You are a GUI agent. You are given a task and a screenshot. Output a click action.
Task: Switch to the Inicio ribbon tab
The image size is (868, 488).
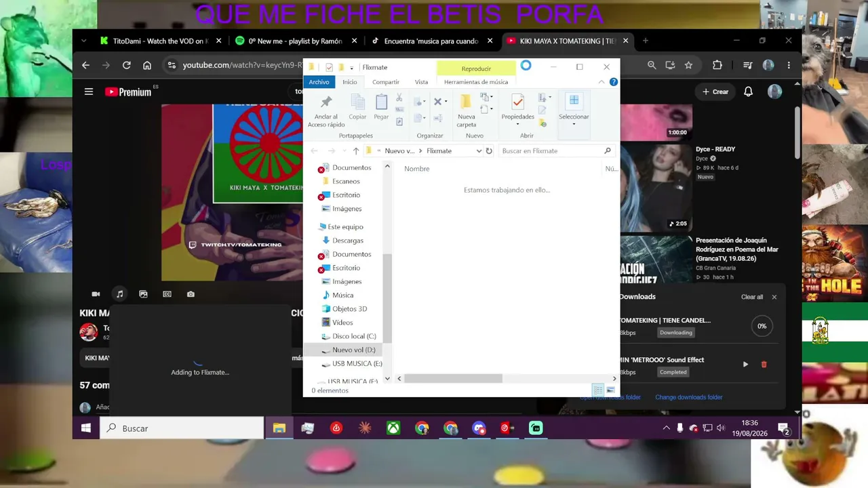point(350,82)
